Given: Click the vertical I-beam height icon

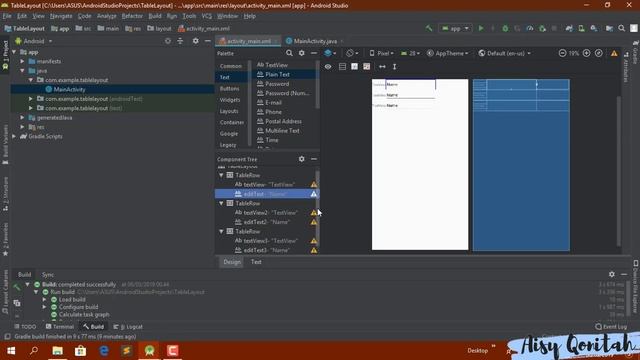Looking at the screenshot, I should [394, 67].
